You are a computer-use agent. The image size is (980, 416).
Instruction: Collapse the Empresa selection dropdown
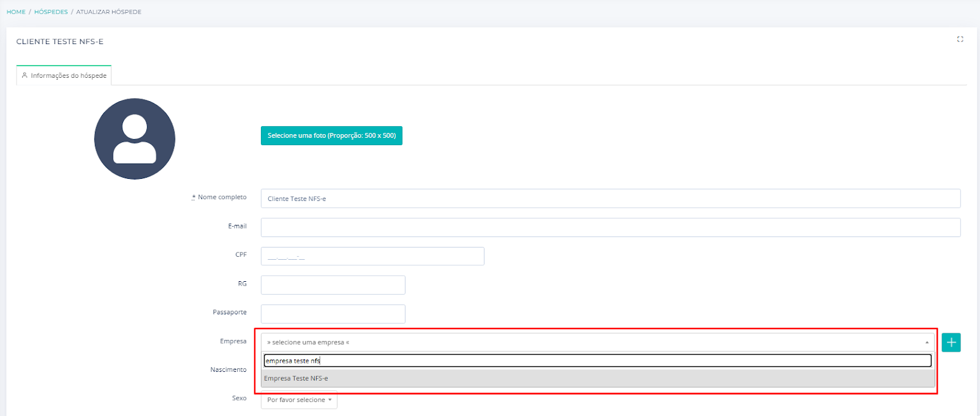tap(598, 342)
